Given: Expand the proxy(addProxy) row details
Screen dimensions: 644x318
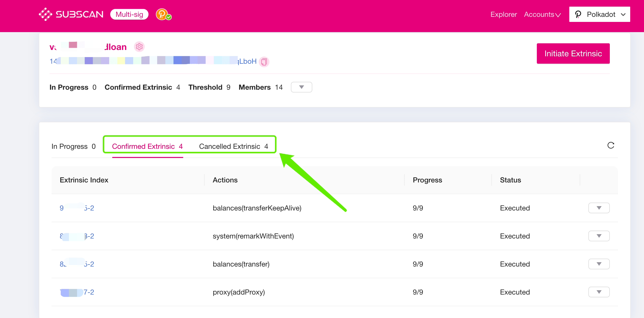Looking at the screenshot, I should [599, 292].
